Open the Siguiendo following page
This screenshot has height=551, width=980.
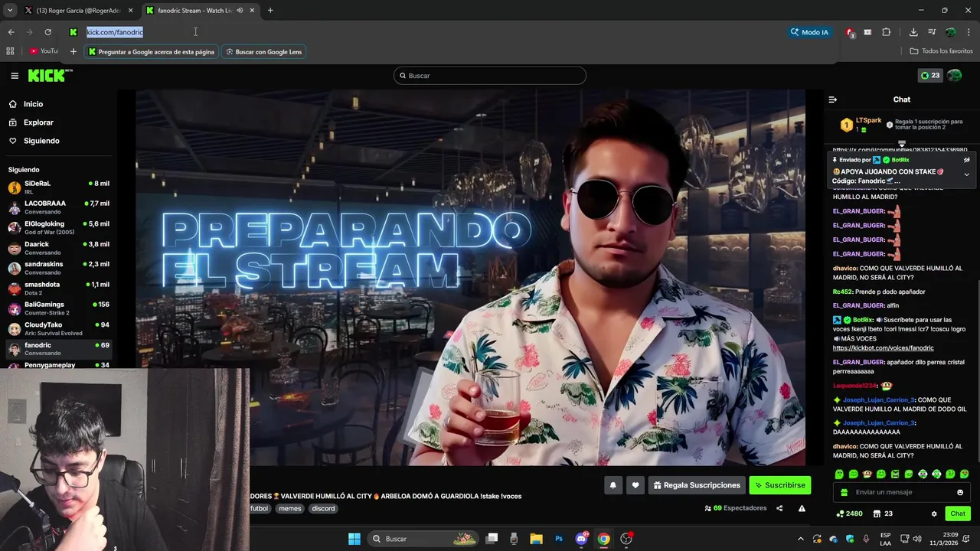(x=41, y=141)
